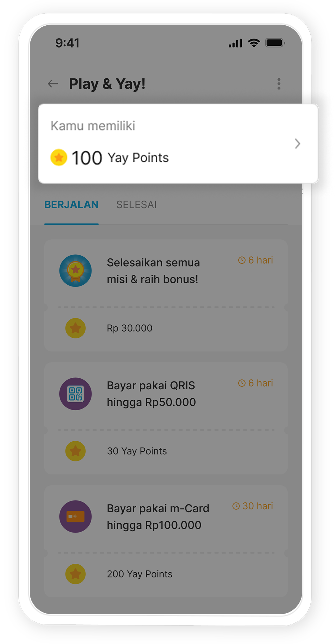Image resolution: width=335 pixels, height=644 pixels.
Task: Open the three-dot more options menu
Action: pyautogui.click(x=279, y=84)
